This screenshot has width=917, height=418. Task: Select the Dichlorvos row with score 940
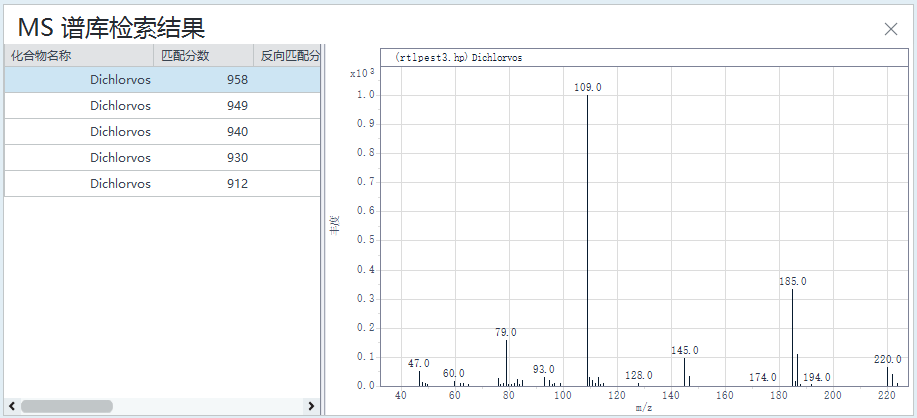pos(163,132)
